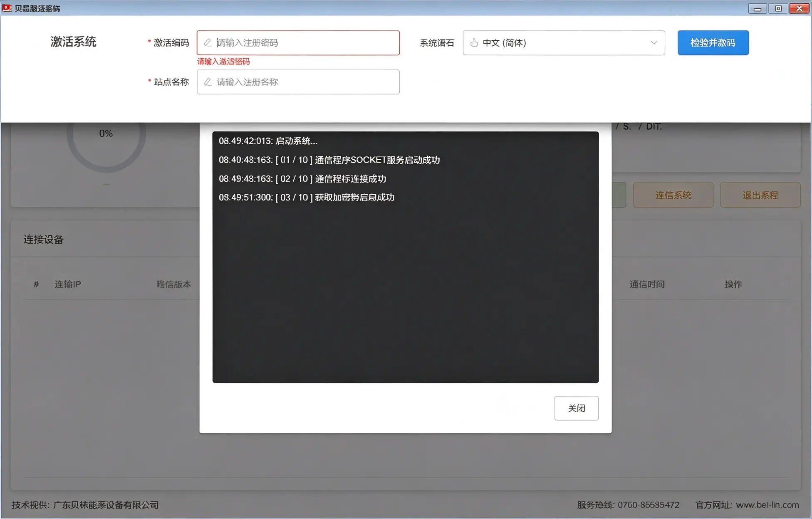Click the 激活系统 heading
812x519 pixels.
[73, 42]
